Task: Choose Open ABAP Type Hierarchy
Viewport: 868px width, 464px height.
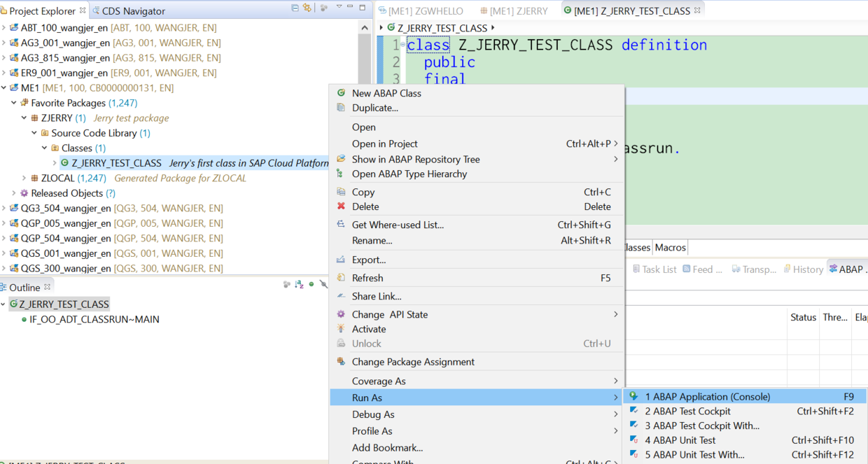Action: 477,174
